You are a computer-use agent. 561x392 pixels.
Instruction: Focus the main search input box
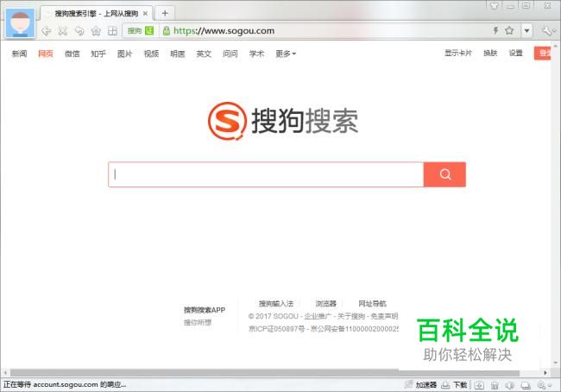(x=266, y=174)
